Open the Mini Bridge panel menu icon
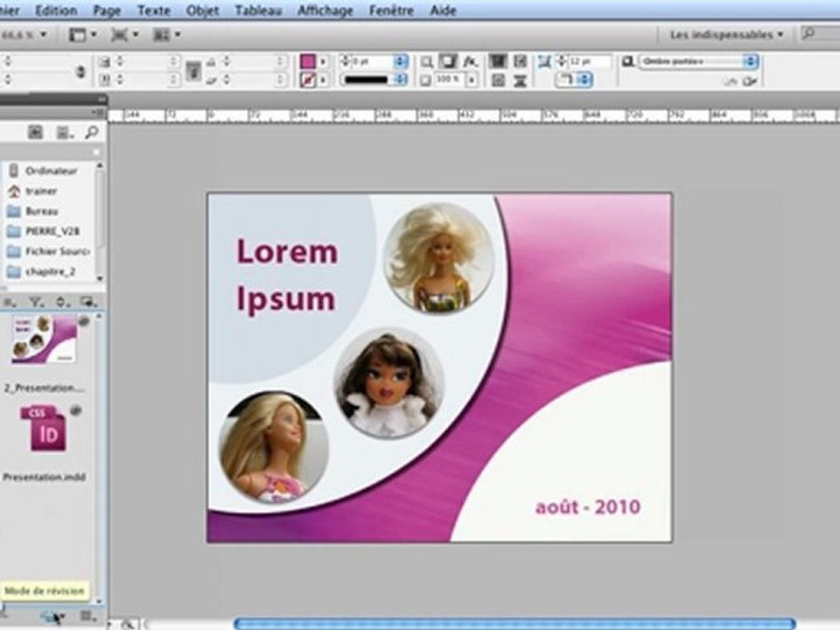Image resolution: width=840 pixels, height=630 pixels. 97,113
